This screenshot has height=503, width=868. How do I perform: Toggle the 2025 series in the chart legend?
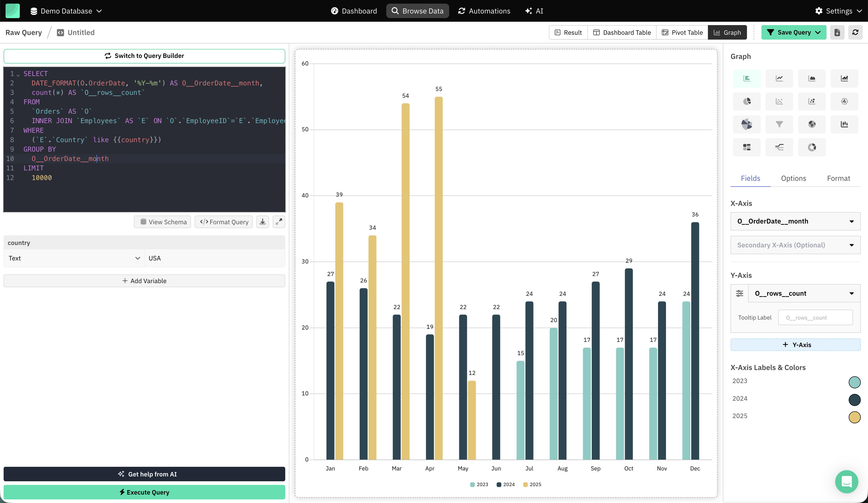[532, 484]
